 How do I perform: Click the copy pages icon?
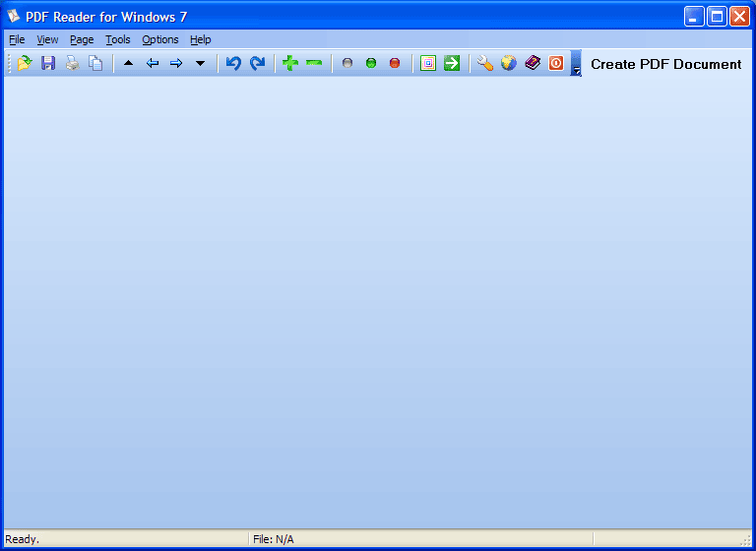click(x=95, y=64)
